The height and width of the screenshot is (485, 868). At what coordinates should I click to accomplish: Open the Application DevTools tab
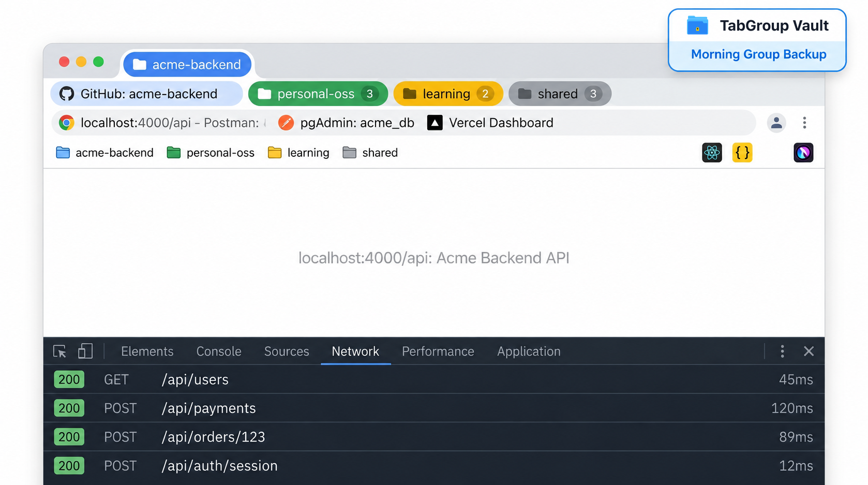(529, 351)
